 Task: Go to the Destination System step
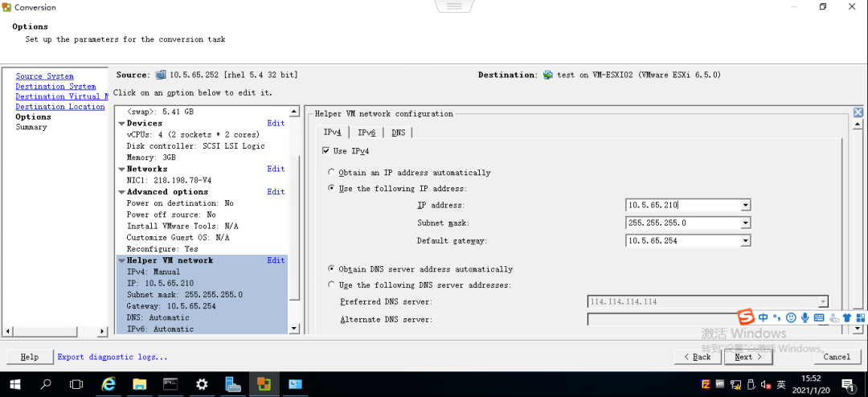[x=55, y=86]
